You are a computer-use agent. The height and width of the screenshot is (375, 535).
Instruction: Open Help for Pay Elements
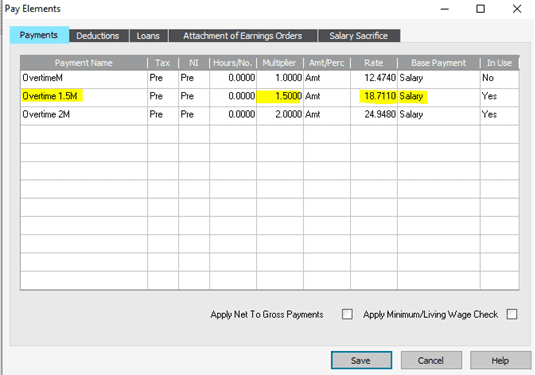(501, 360)
